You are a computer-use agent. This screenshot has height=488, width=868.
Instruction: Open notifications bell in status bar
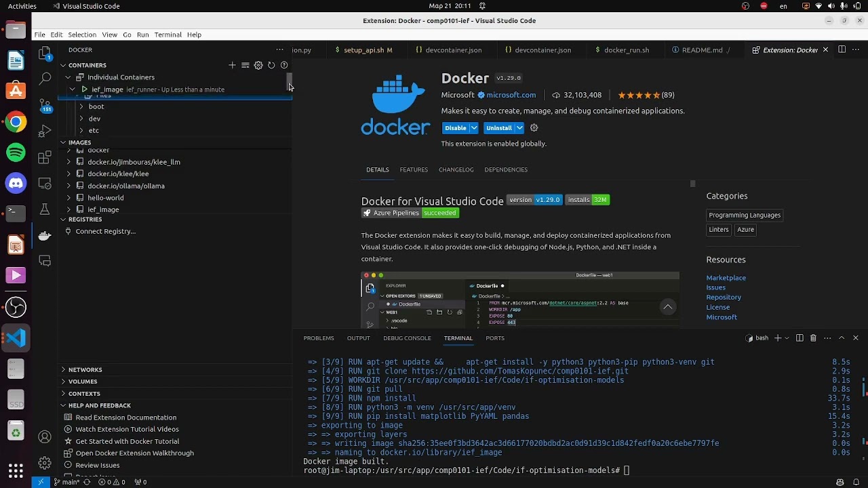point(855,482)
